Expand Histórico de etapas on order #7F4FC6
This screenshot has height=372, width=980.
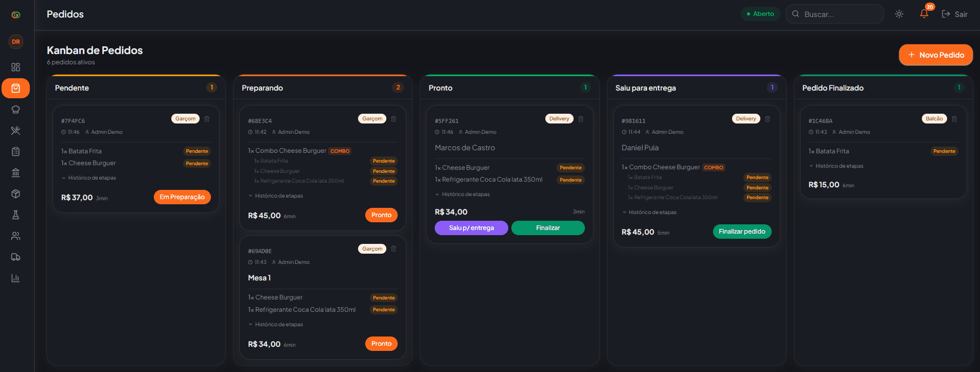coord(88,178)
